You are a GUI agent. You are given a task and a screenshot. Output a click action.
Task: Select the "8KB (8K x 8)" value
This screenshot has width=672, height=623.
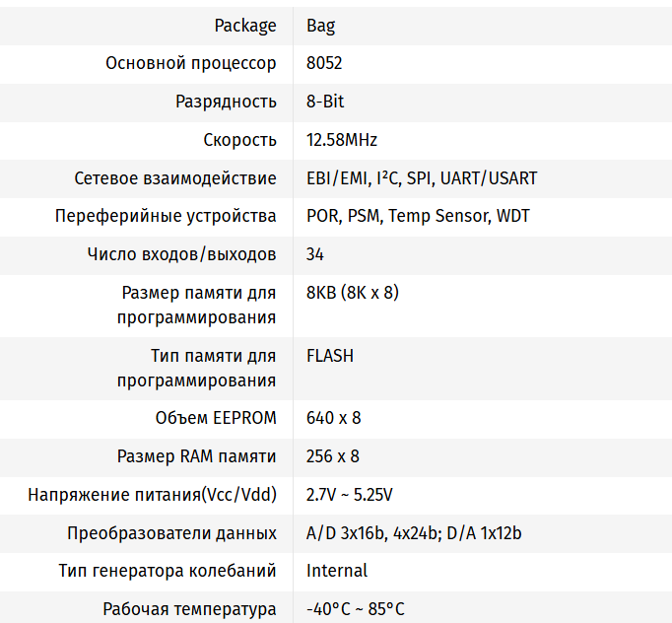353,293
